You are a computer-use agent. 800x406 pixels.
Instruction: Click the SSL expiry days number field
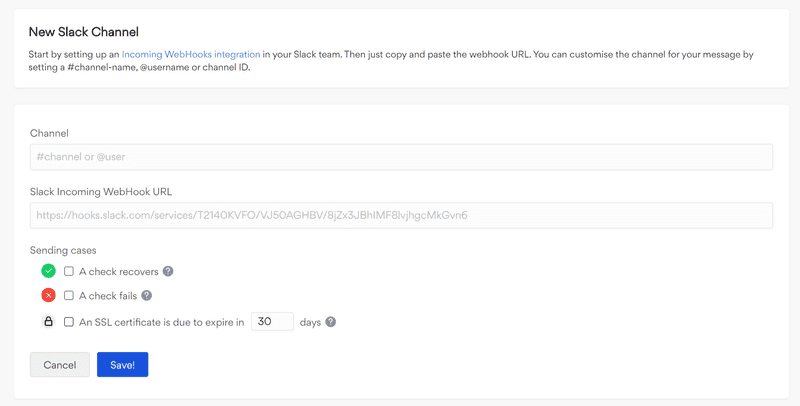[272, 321]
